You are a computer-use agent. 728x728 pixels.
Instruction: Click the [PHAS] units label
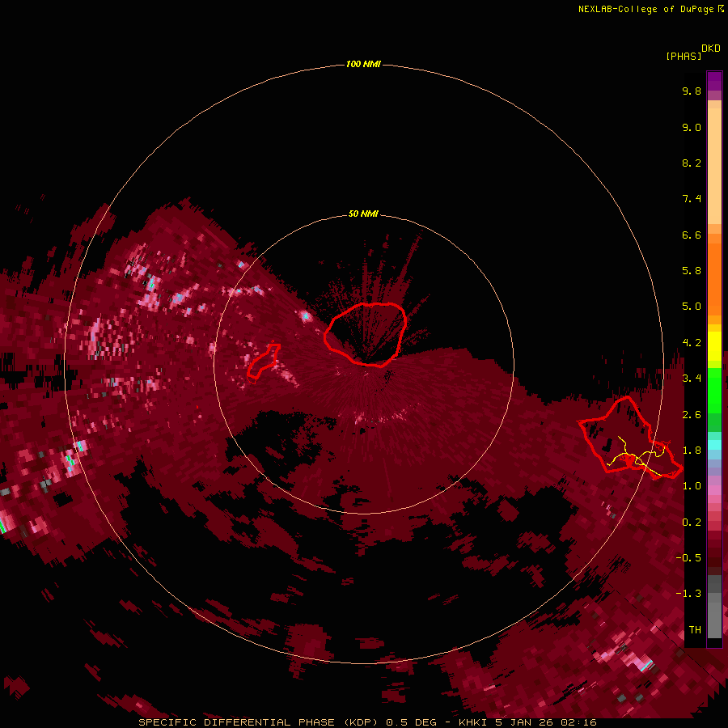pos(684,57)
